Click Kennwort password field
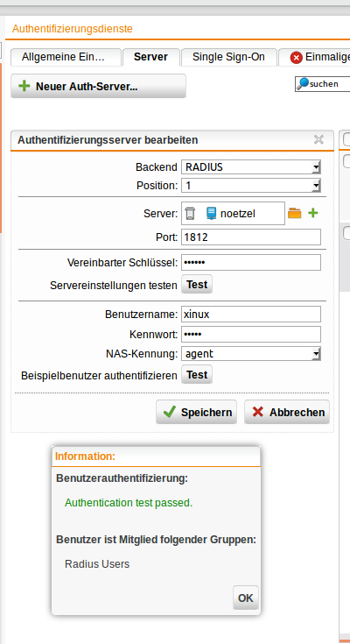 [x=251, y=335]
